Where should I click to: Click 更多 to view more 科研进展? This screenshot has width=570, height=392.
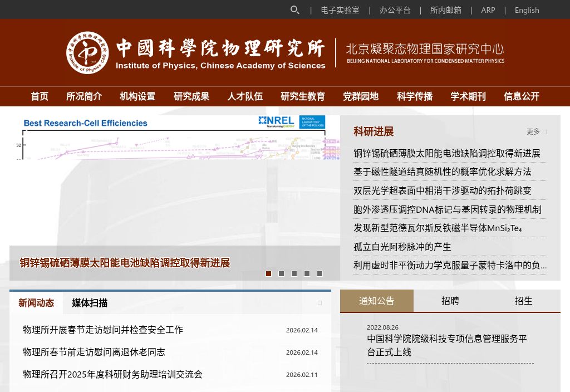point(532,131)
